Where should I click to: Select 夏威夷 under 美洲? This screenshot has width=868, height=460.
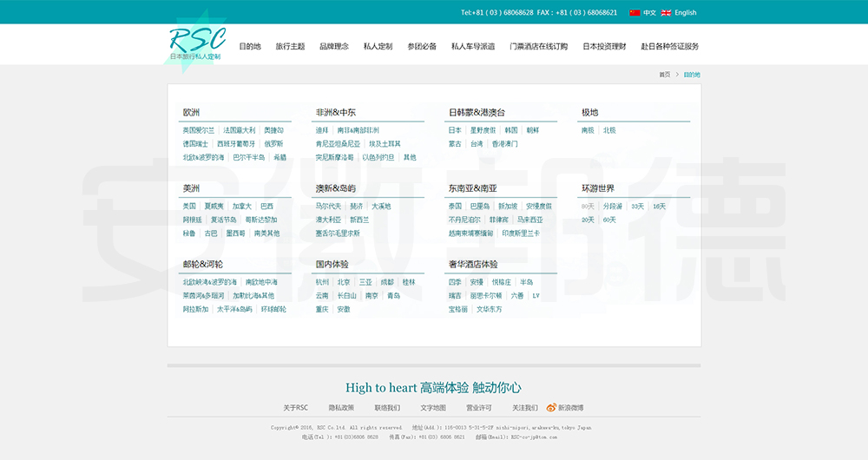214,207
